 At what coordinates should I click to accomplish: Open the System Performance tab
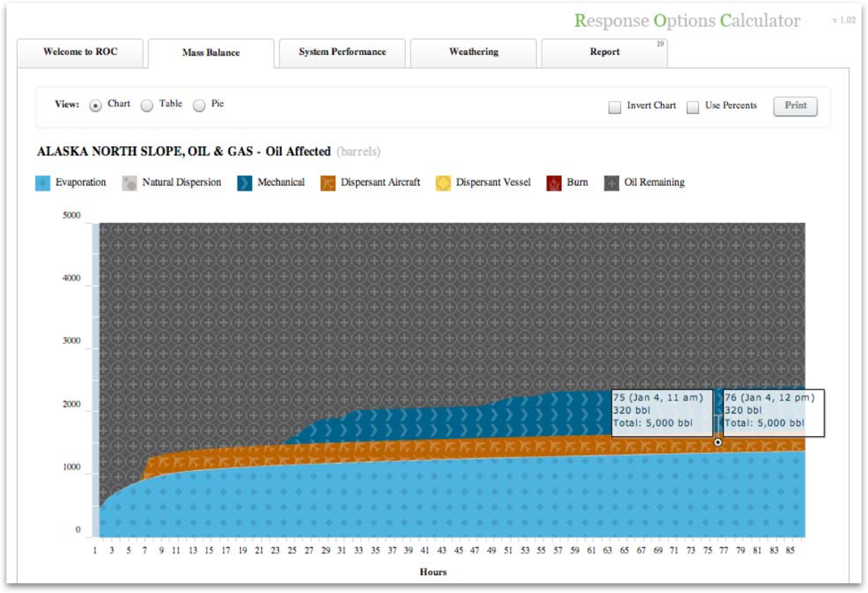point(342,53)
